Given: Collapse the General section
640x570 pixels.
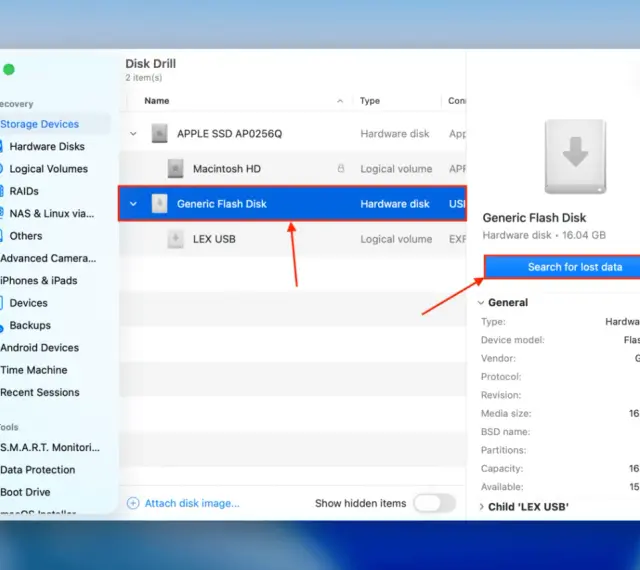Looking at the screenshot, I should click(481, 303).
